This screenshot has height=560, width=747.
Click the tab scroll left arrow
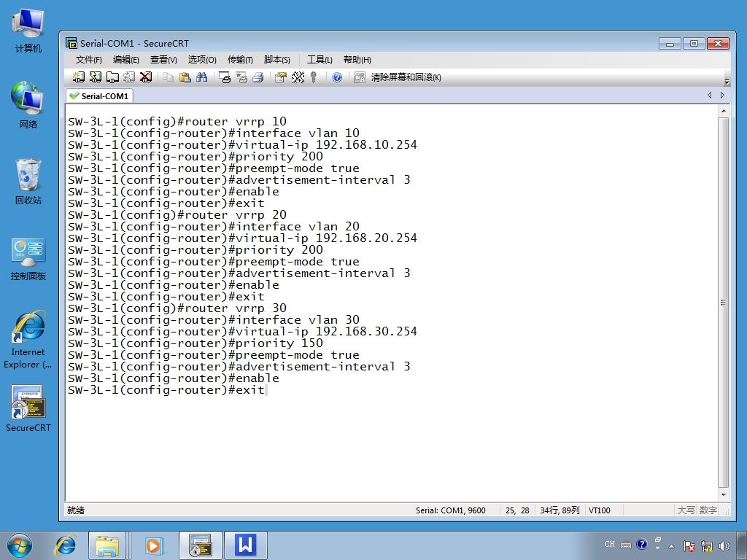(709, 96)
